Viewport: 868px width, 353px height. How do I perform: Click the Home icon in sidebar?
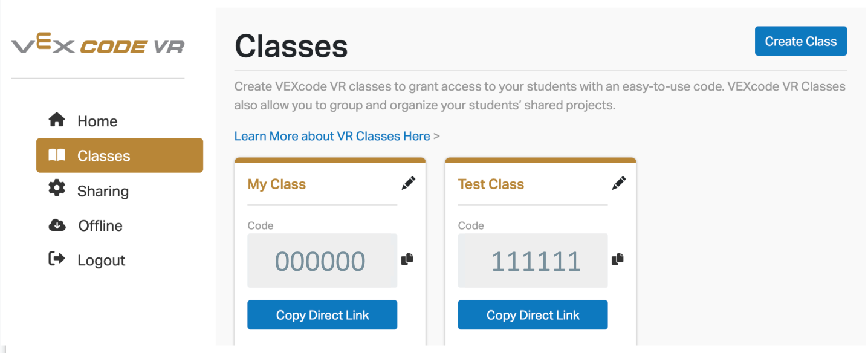pos(57,120)
